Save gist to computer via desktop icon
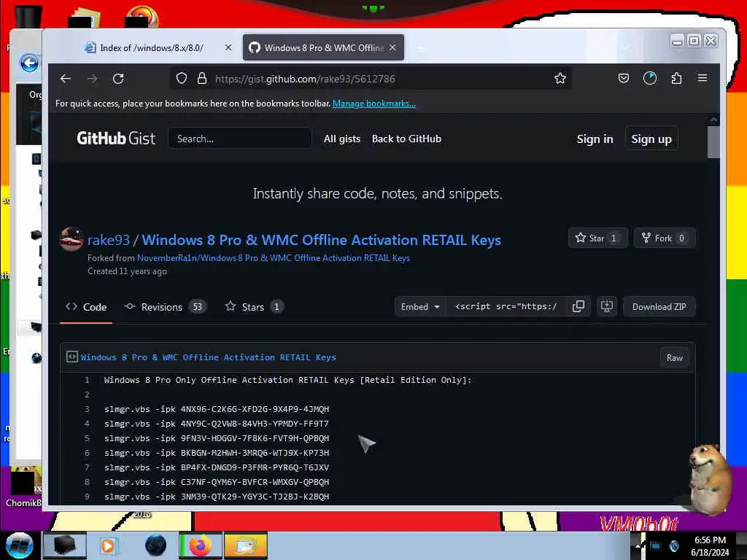This screenshot has height=560, width=747. 606,307
